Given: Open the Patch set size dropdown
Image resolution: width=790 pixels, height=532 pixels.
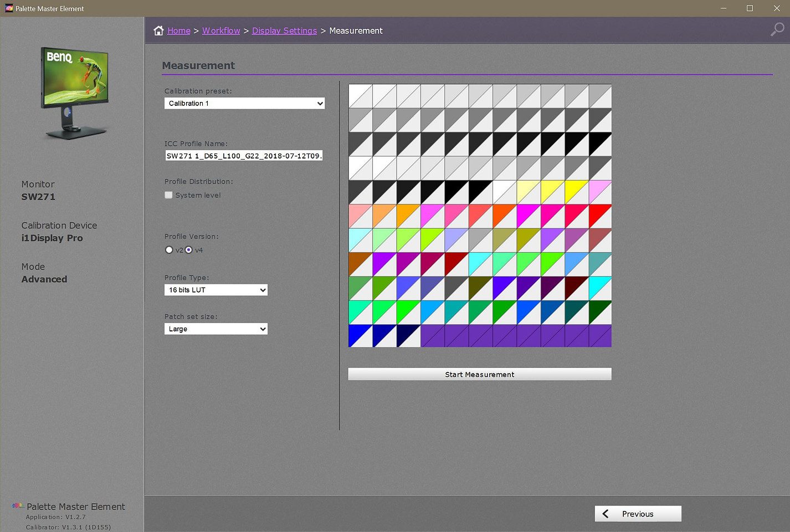Looking at the screenshot, I should point(216,329).
